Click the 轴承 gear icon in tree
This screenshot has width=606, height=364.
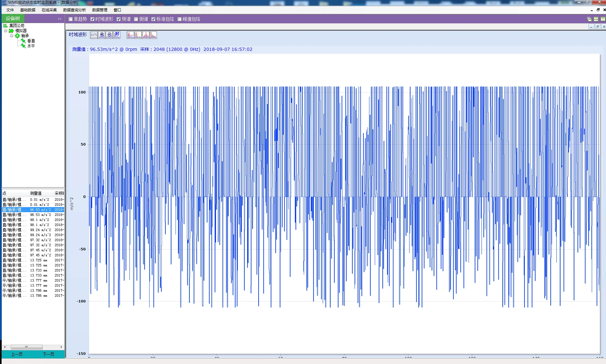click(x=17, y=36)
